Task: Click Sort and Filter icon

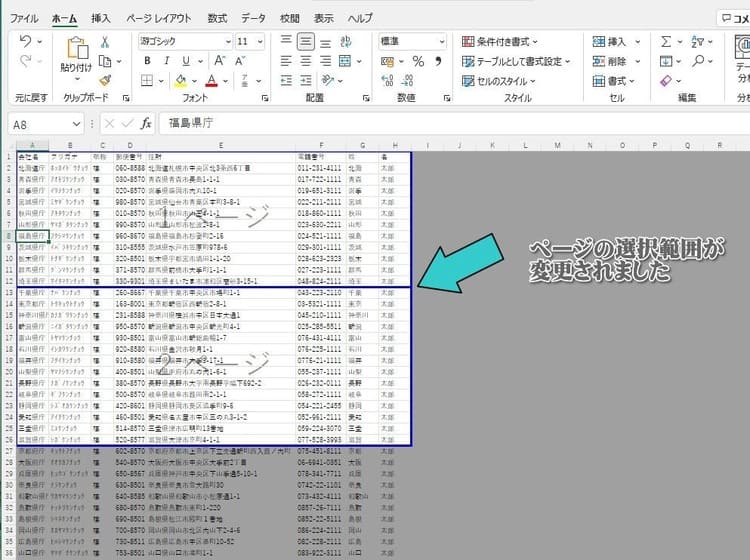Action: click(x=697, y=42)
